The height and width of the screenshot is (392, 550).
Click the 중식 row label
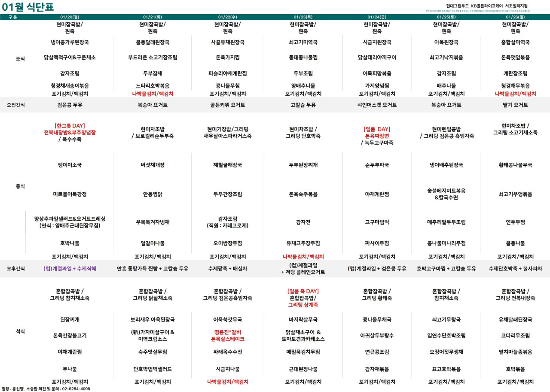coord(20,186)
